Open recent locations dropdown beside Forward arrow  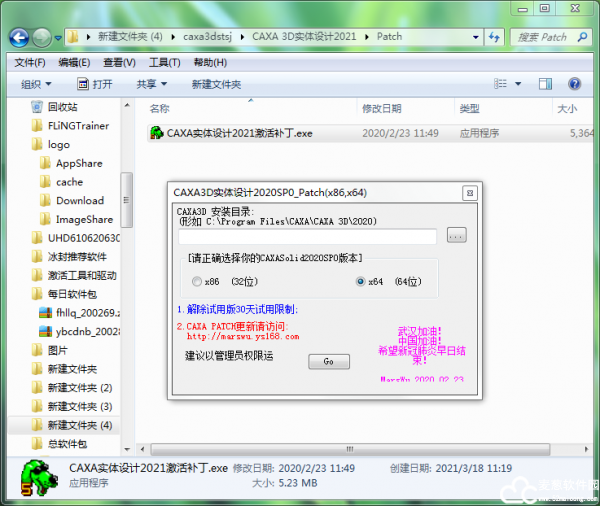pyautogui.click(x=58, y=38)
